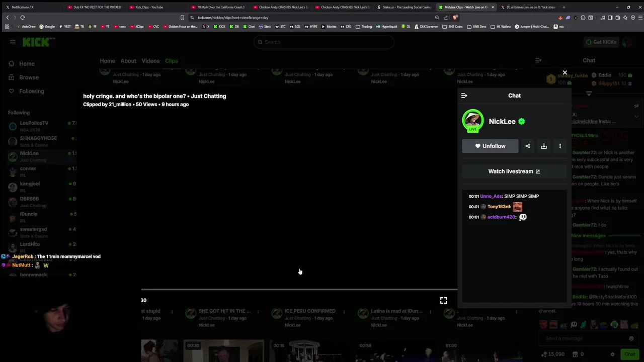Go to Home in the sidebar

(27, 64)
